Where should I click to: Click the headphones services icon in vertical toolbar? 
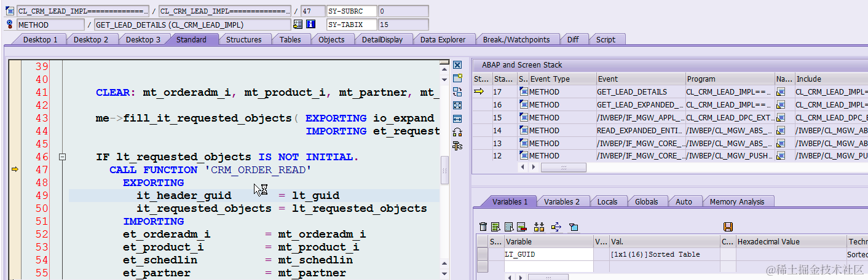click(x=457, y=132)
